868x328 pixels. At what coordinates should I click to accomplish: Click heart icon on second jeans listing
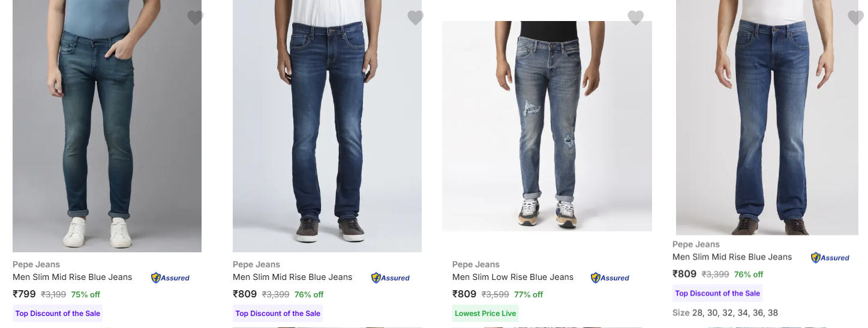click(x=415, y=18)
